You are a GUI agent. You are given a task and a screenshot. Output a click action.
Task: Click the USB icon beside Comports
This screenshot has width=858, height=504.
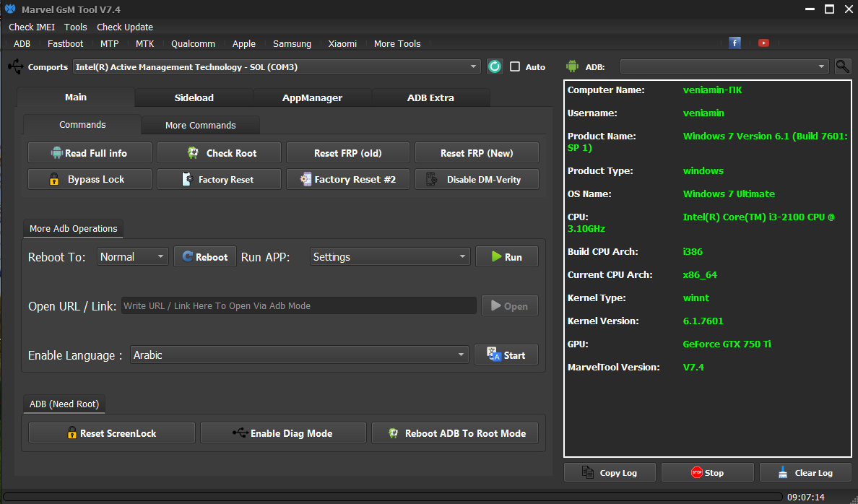16,66
